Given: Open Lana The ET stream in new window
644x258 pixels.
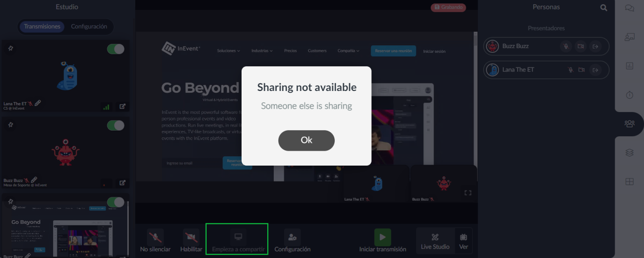Looking at the screenshot, I should click(x=123, y=106).
